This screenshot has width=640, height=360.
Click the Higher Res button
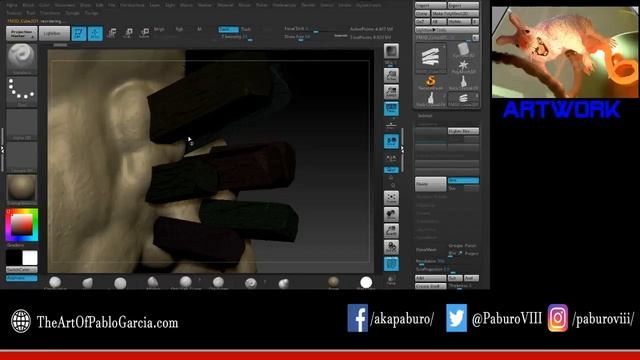tap(463, 131)
